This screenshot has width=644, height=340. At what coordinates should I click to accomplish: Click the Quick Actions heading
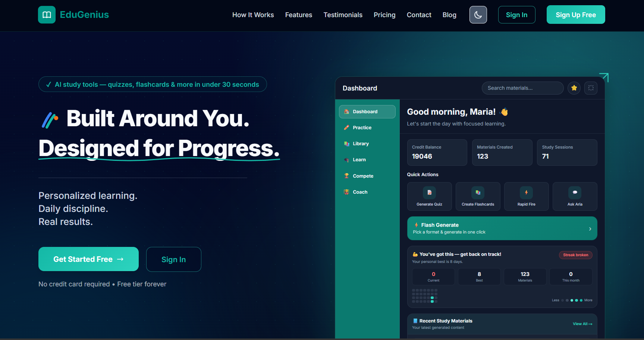click(x=422, y=175)
